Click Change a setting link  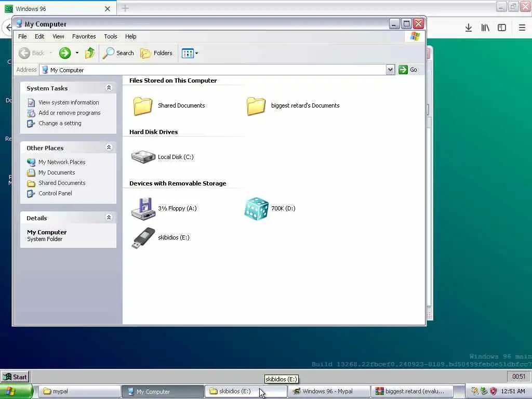[60, 124]
